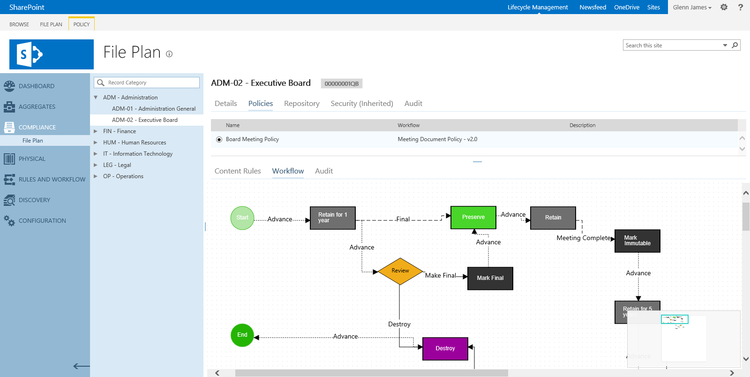Expand the IT - Information Technology node

96,154
